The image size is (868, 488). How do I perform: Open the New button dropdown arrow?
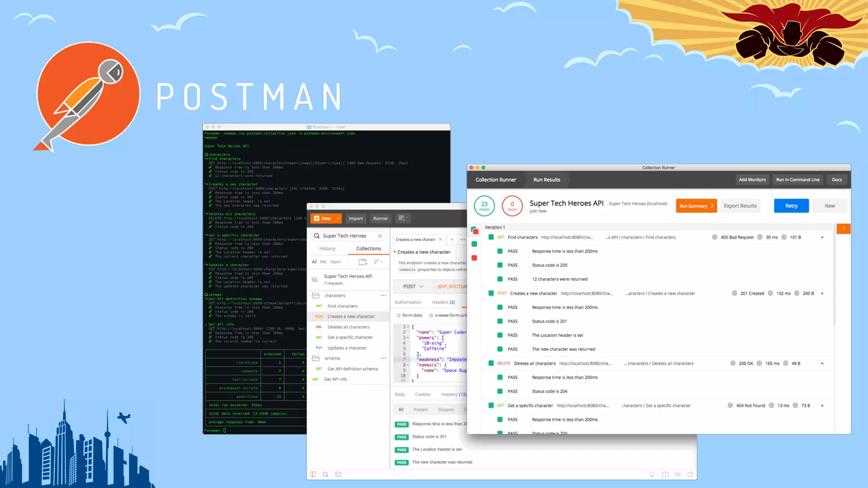pyautogui.click(x=338, y=219)
